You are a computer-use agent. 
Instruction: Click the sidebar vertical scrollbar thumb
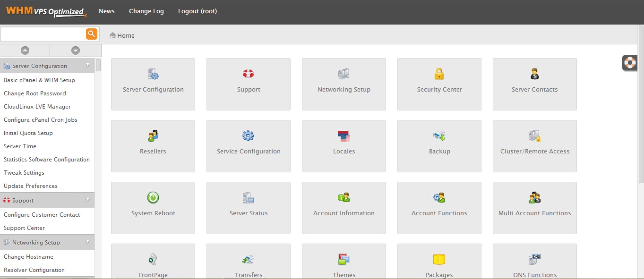click(98, 65)
